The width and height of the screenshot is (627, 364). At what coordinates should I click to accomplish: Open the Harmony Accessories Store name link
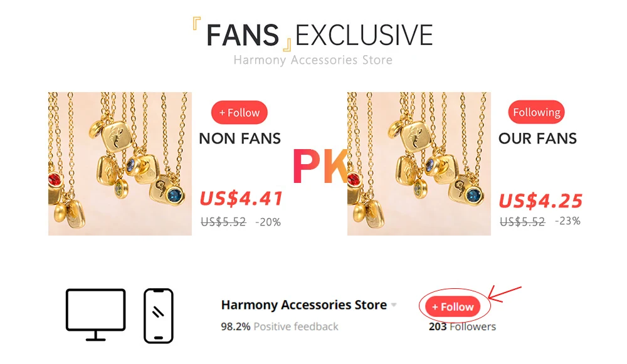304,305
